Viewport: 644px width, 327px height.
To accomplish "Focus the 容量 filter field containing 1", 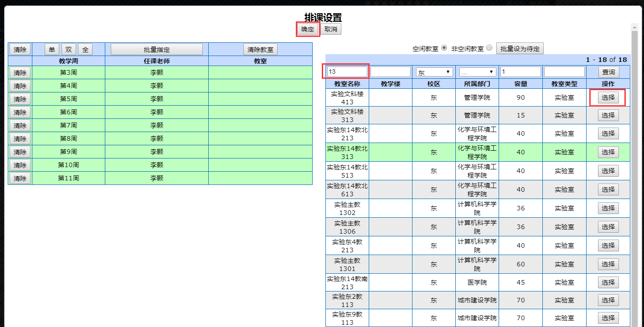I will coord(520,72).
